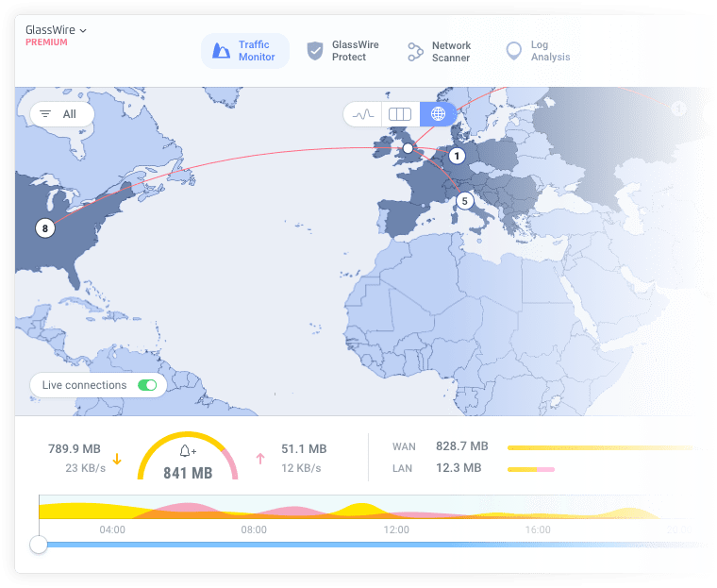Click the filter lines icon beside All
717x588 pixels.
coord(45,114)
